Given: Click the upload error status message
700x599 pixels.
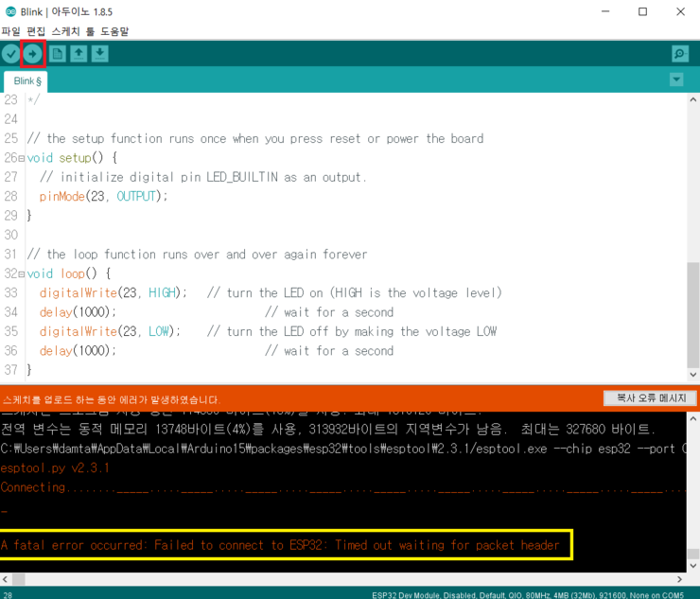Looking at the screenshot, I should (112, 399).
